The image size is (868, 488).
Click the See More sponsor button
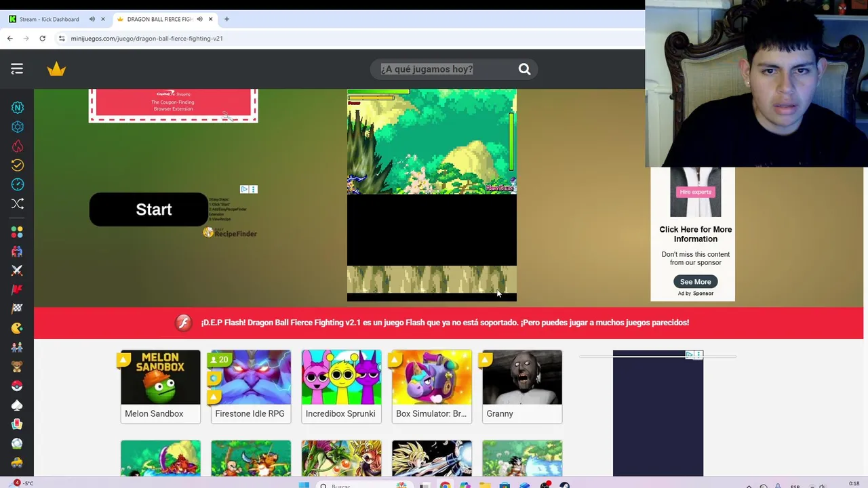(695, 282)
